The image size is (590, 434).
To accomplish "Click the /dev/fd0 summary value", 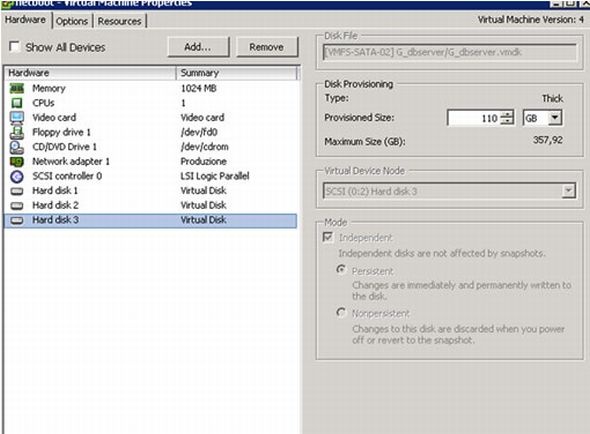I will pyautogui.click(x=199, y=132).
